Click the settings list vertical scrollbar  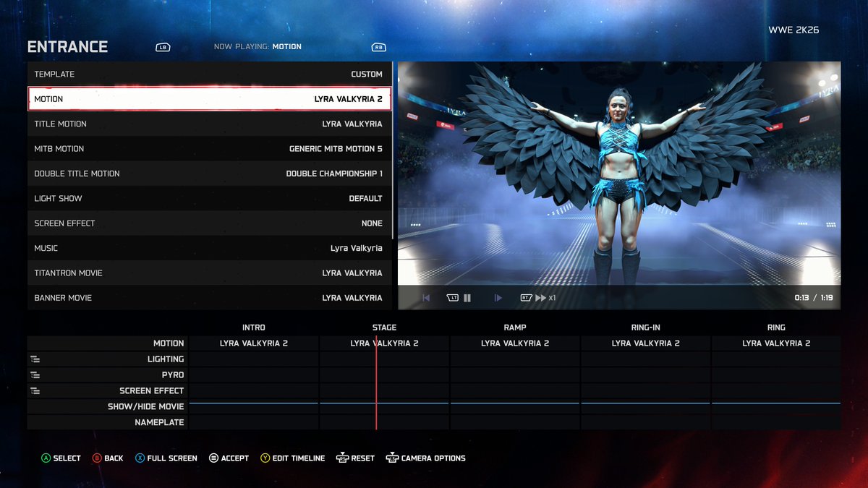pos(393,150)
